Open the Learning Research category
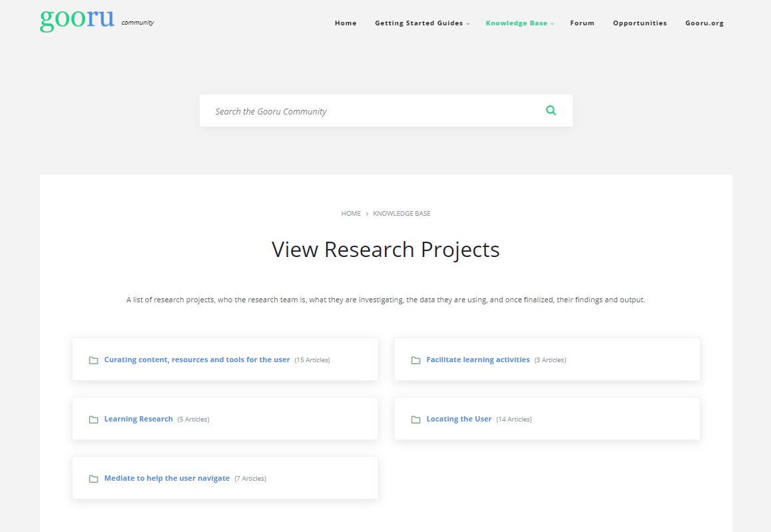Image resolution: width=771 pixels, height=532 pixels. 138,419
